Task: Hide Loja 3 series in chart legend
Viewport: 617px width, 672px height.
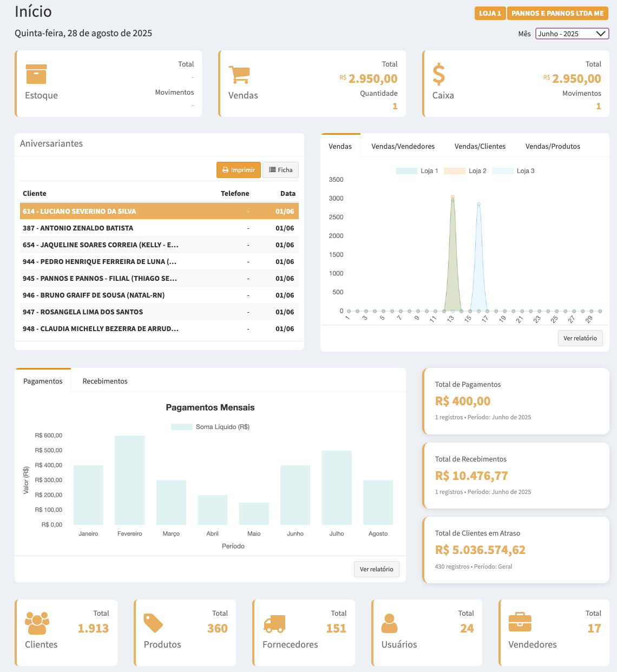Action: tap(514, 171)
